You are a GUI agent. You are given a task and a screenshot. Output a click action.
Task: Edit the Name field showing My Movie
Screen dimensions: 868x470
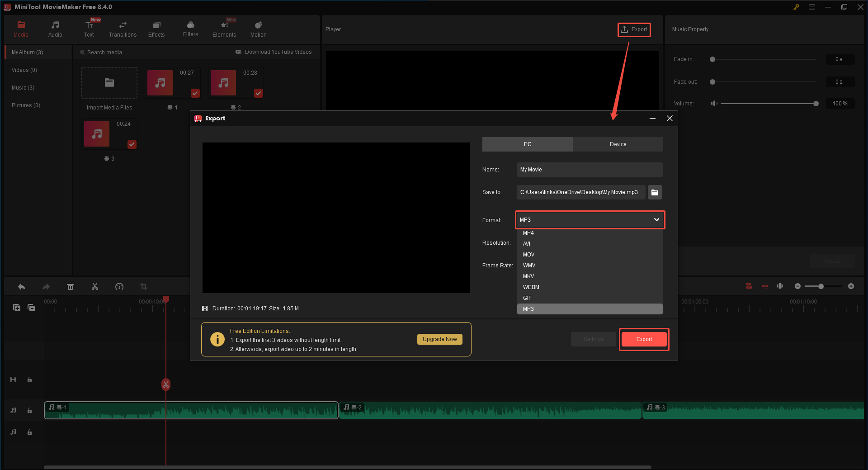point(589,169)
